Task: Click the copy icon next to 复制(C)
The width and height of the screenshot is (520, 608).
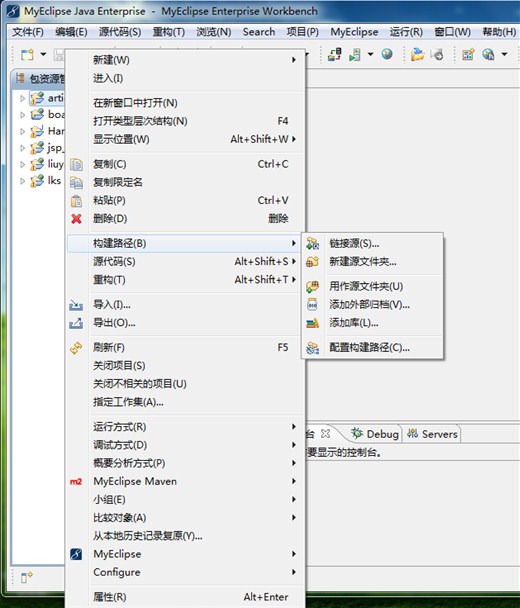Action: [x=76, y=164]
